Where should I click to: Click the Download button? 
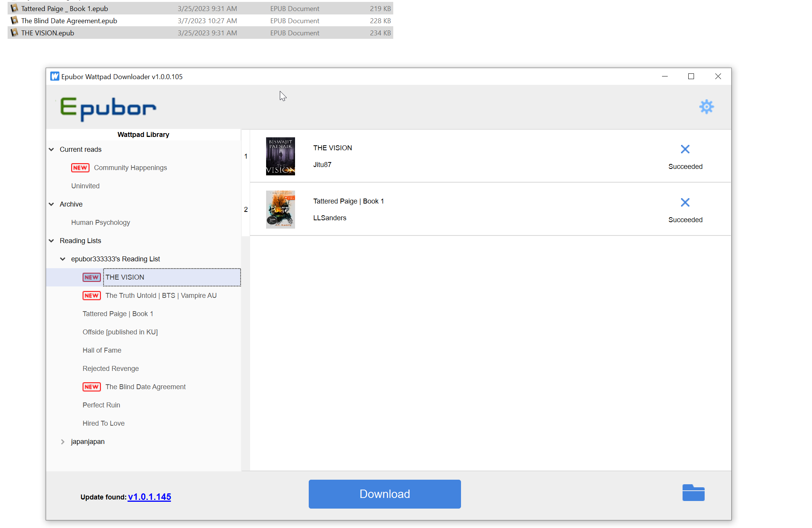(x=384, y=494)
